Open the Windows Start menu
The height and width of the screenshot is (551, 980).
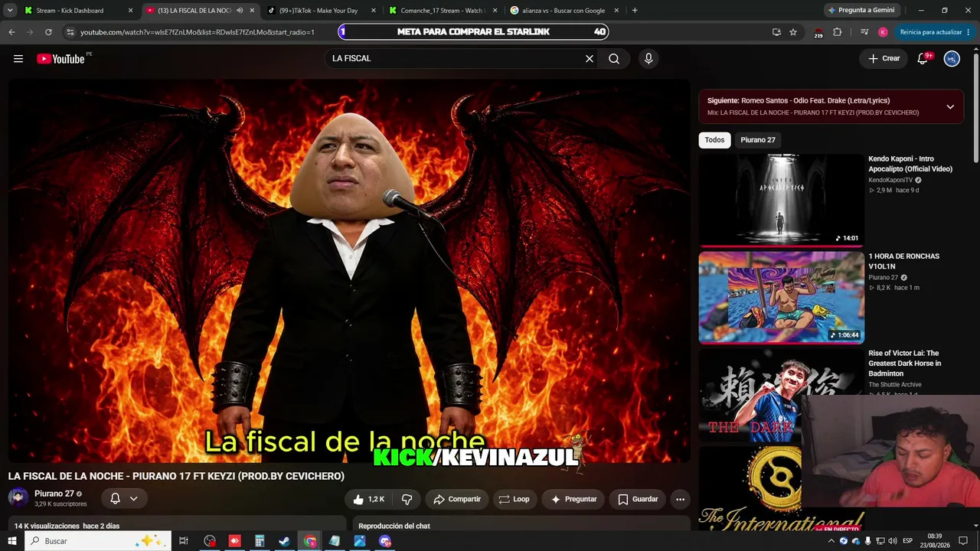click(12, 541)
